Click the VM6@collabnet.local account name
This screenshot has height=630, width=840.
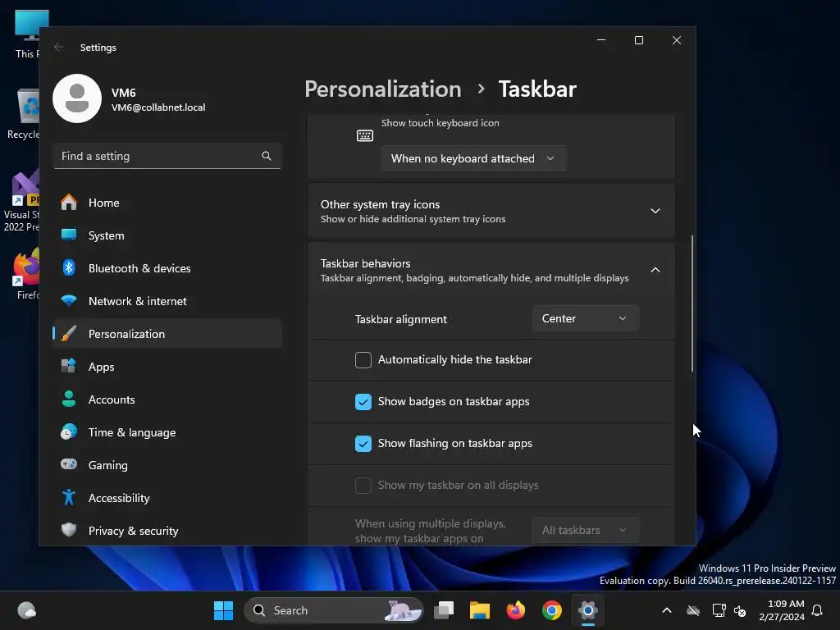(x=158, y=107)
